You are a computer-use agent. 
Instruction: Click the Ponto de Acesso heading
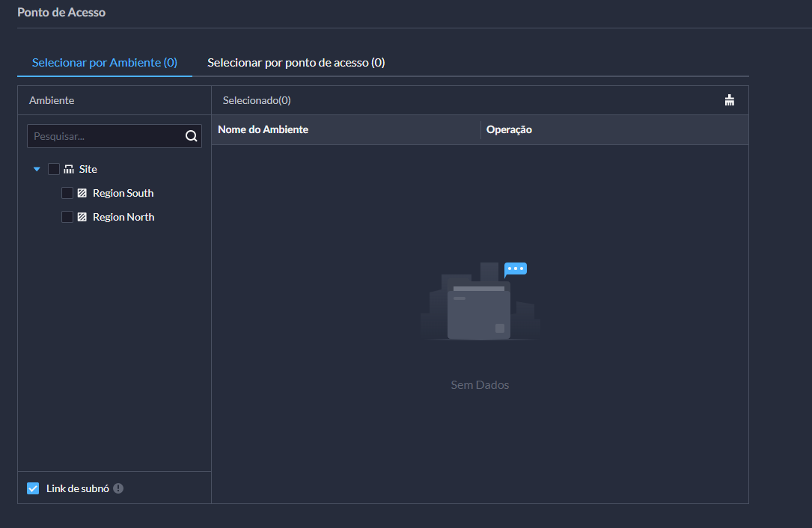pos(61,13)
